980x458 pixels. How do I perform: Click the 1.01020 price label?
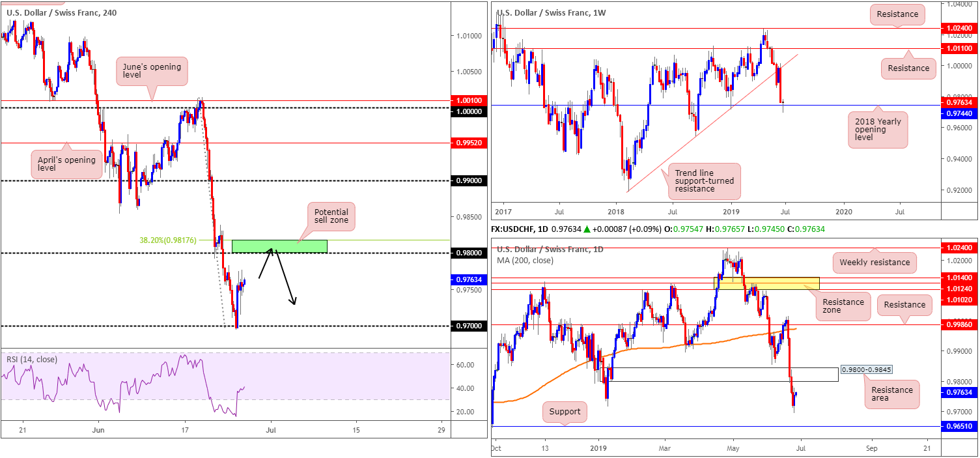click(x=959, y=300)
